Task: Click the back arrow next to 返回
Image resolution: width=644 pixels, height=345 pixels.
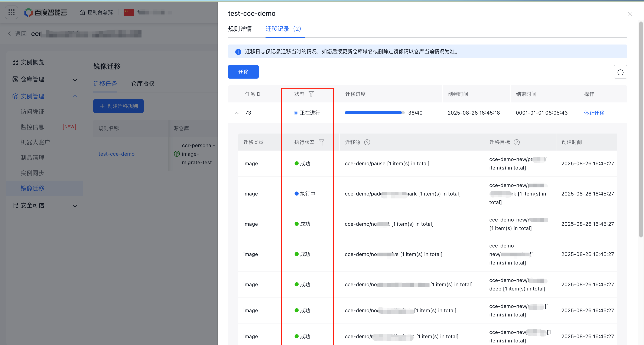Action: coord(10,33)
